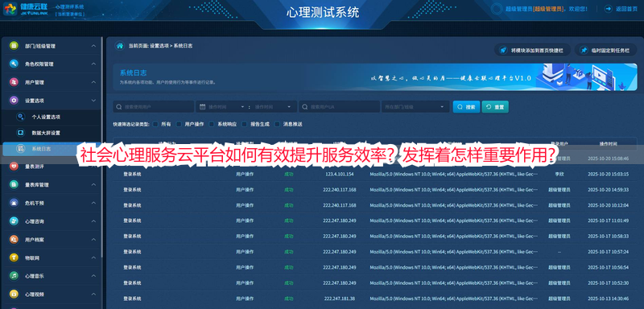Click IP address 222.247.181.38
Screen dimensions: 644x309
point(339,299)
